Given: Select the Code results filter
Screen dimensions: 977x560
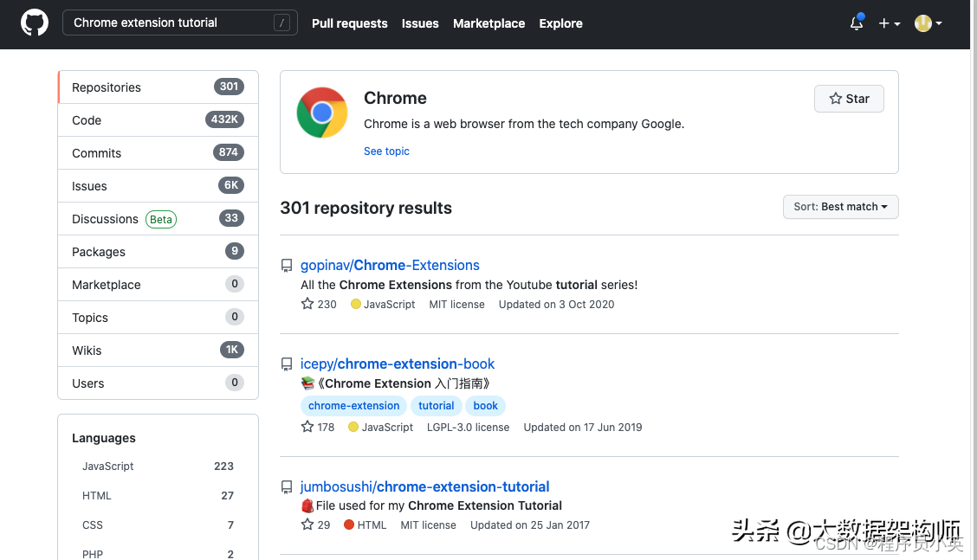Looking at the screenshot, I should coord(159,120).
